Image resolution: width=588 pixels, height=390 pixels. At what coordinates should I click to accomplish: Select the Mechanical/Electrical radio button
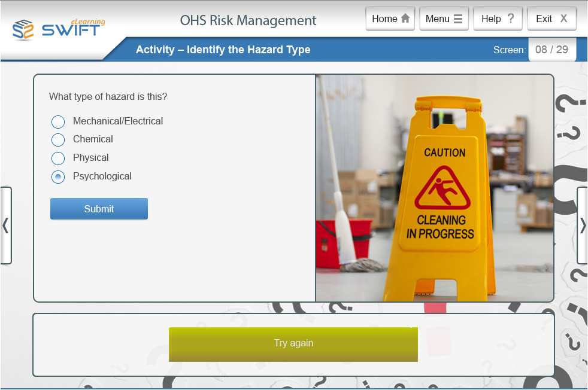(x=57, y=121)
